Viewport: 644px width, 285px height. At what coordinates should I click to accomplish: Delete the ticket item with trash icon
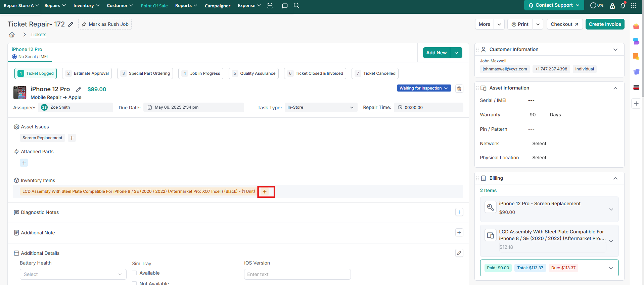(x=459, y=89)
